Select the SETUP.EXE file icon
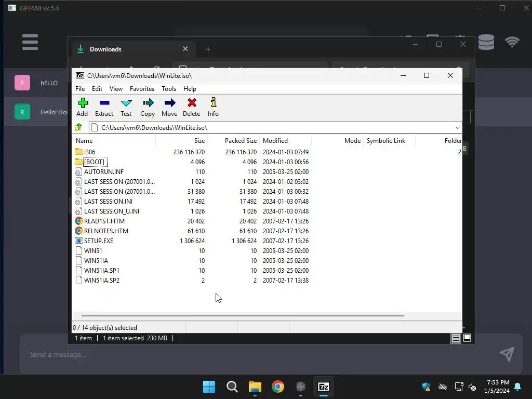 79,241
